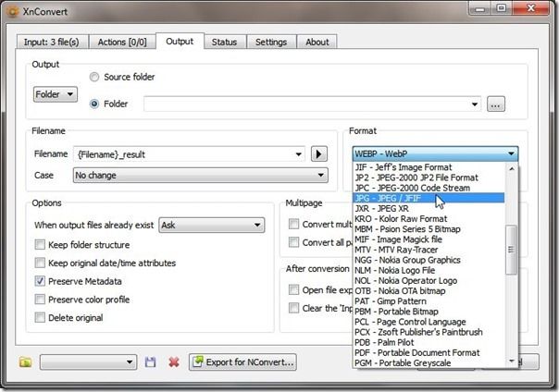Minimize the XnConvert window
This screenshot has height=392, width=559.
(x=480, y=8)
